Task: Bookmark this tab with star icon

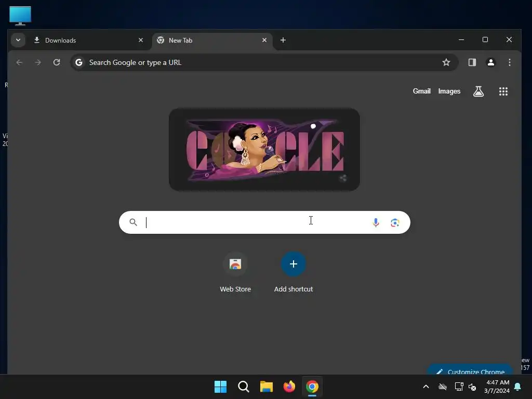Action: click(446, 62)
